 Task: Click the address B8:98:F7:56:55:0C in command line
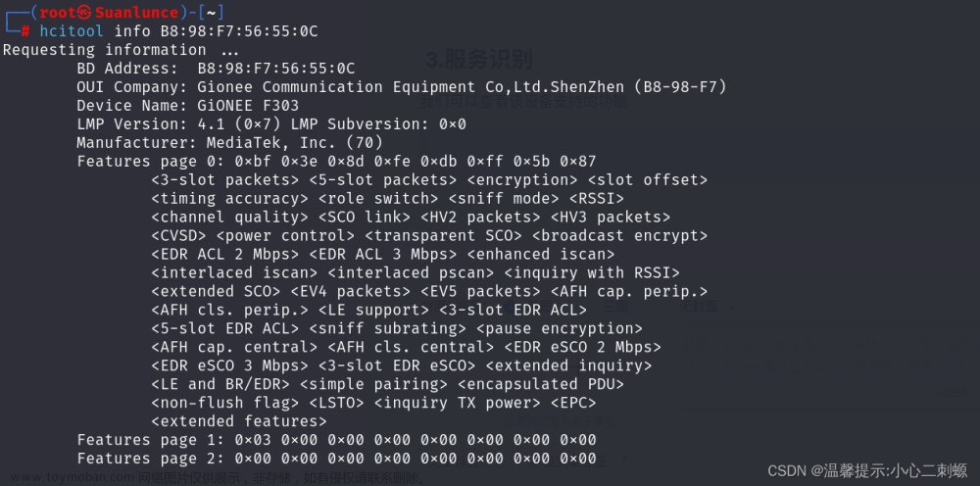click(239, 30)
